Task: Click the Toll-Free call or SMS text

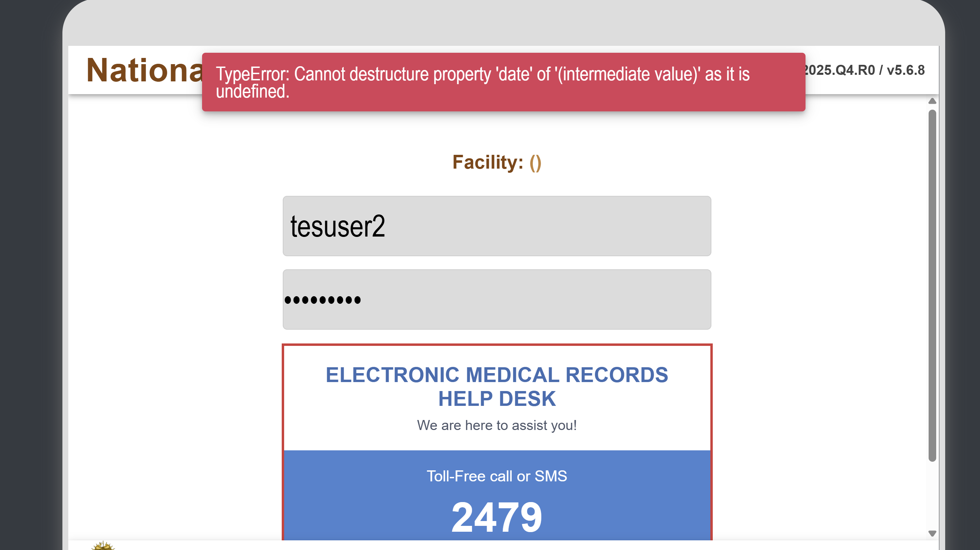Action: [x=497, y=476]
